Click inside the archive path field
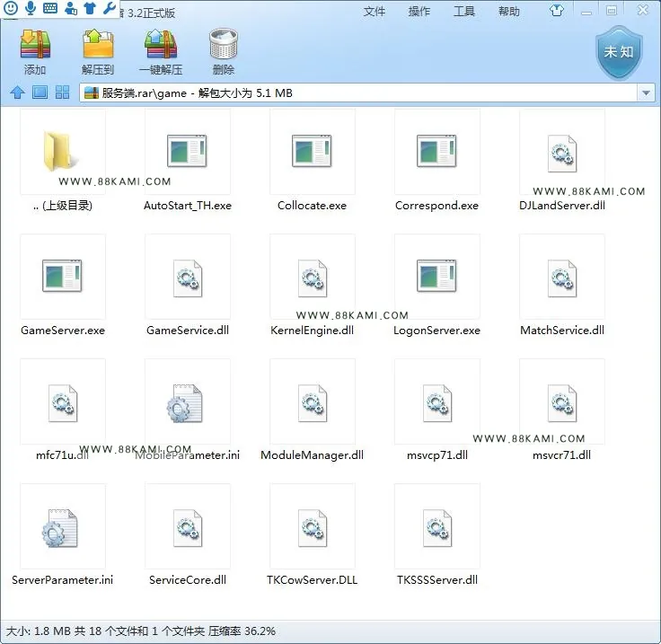The width and height of the screenshot is (661, 644). pyautogui.click(x=358, y=93)
